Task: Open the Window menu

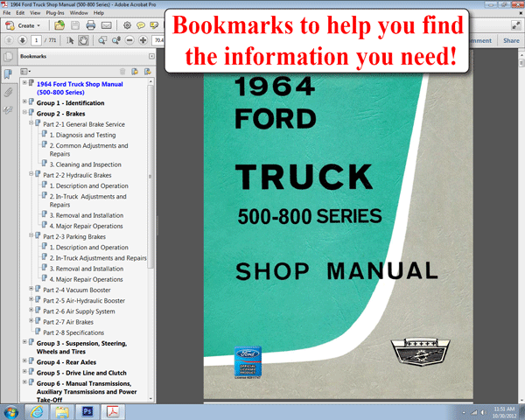Action: [x=79, y=13]
